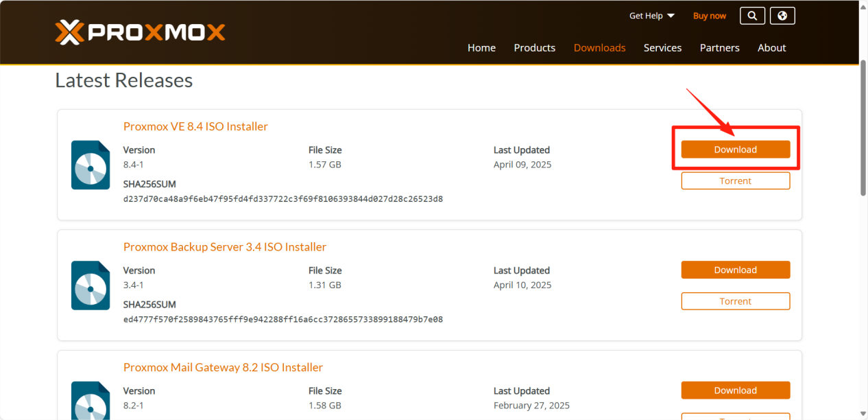Open the globe language selector icon
The width and height of the screenshot is (868, 420).
click(782, 16)
